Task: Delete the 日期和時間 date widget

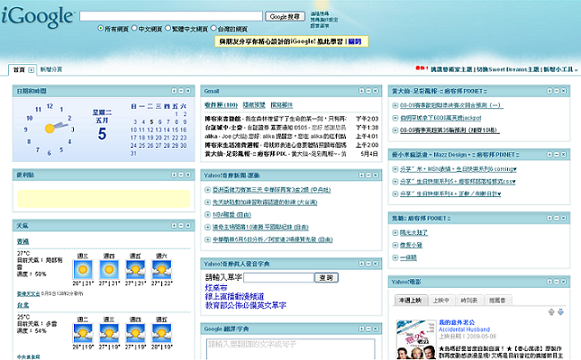Action: [x=188, y=91]
